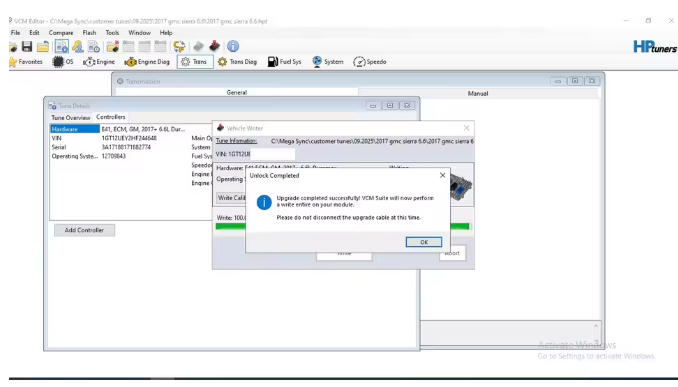Viewport: 678px width, 387px height.
Task: Click the second table view toolbar icon
Action: point(144,46)
